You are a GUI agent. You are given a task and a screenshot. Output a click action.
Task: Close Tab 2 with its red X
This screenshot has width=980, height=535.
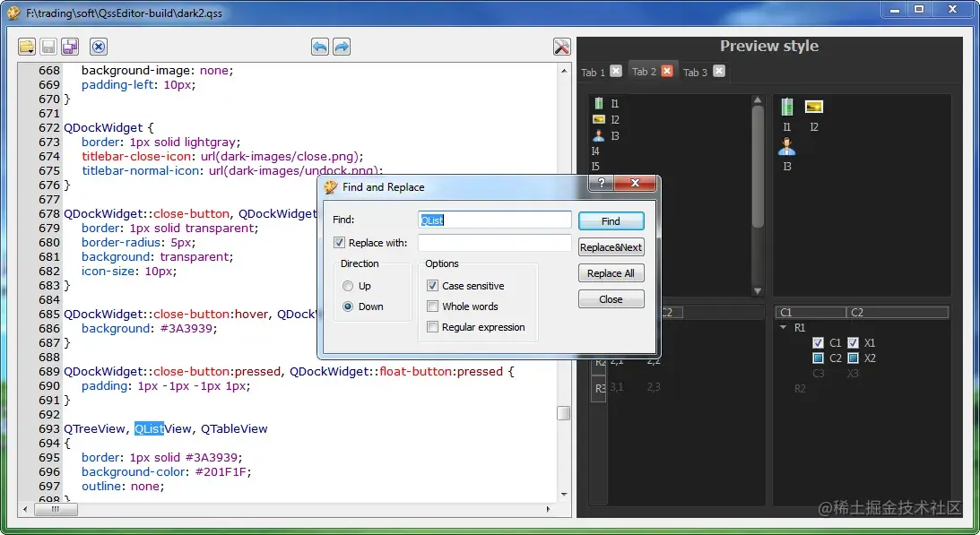(667, 71)
